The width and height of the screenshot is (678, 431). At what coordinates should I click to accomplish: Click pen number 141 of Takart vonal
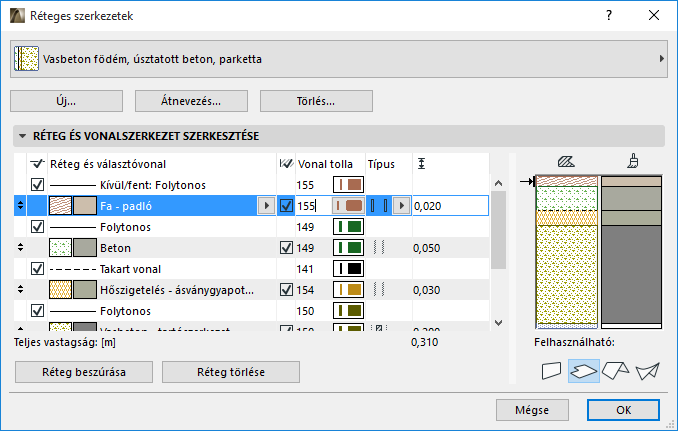click(305, 269)
